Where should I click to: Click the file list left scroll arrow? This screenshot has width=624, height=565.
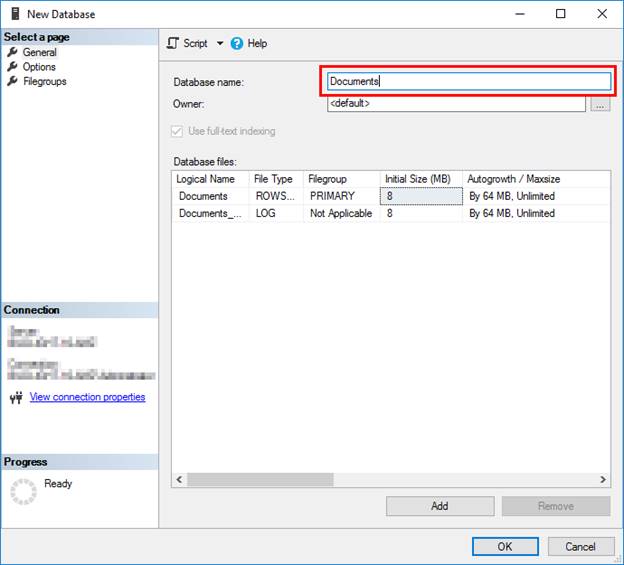coord(179,479)
